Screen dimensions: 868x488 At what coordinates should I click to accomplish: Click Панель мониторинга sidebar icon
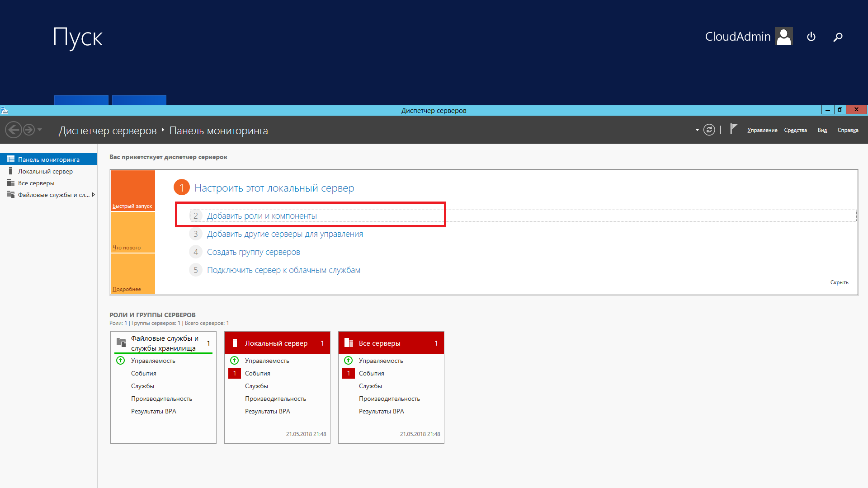click(11, 159)
